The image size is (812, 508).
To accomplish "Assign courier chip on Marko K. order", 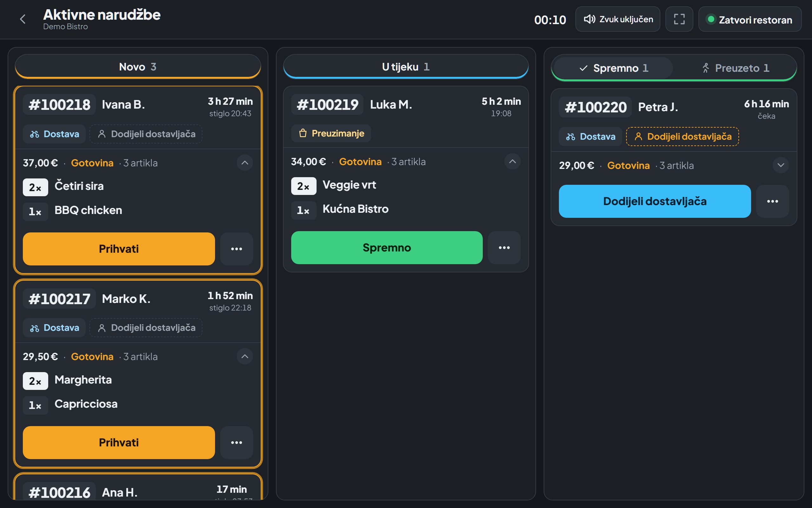I will (146, 328).
